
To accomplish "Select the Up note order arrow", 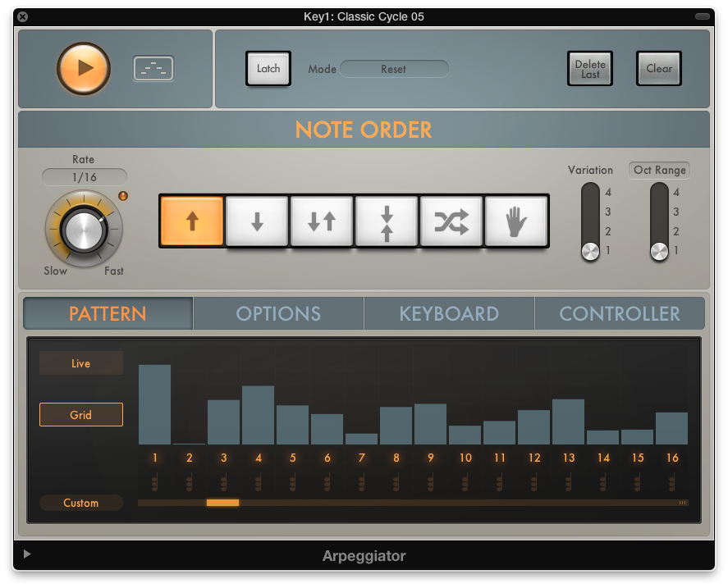I will coord(192,221).
